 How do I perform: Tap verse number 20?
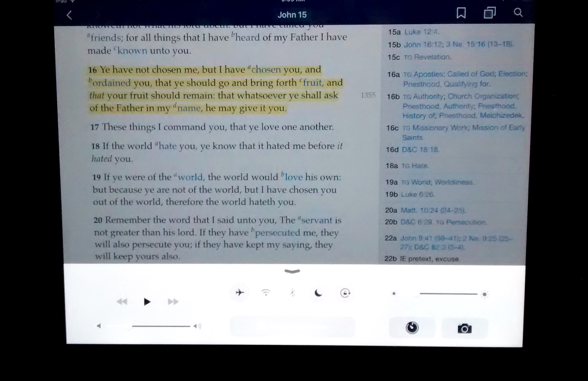[98, 220]
